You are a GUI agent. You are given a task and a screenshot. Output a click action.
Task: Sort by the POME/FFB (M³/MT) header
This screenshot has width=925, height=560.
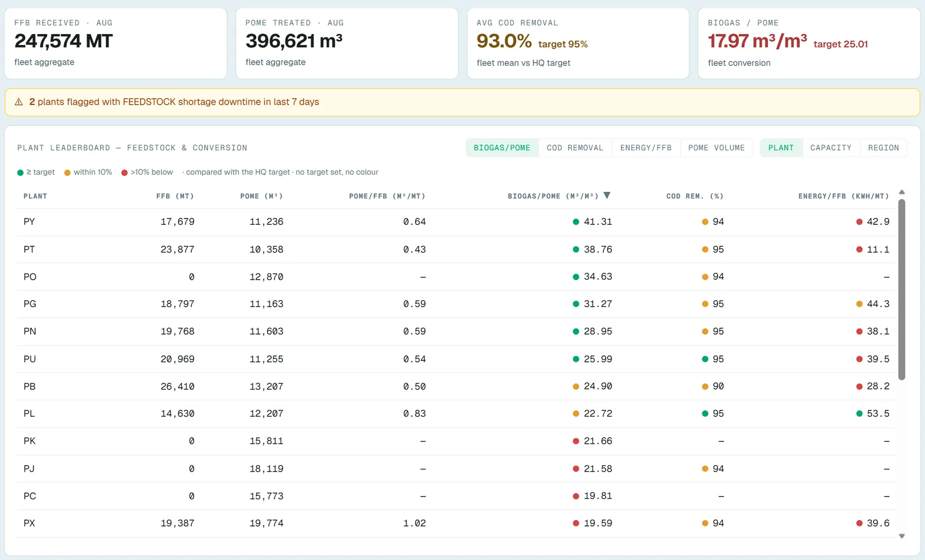pyautogui.click(x=387, y=196)
